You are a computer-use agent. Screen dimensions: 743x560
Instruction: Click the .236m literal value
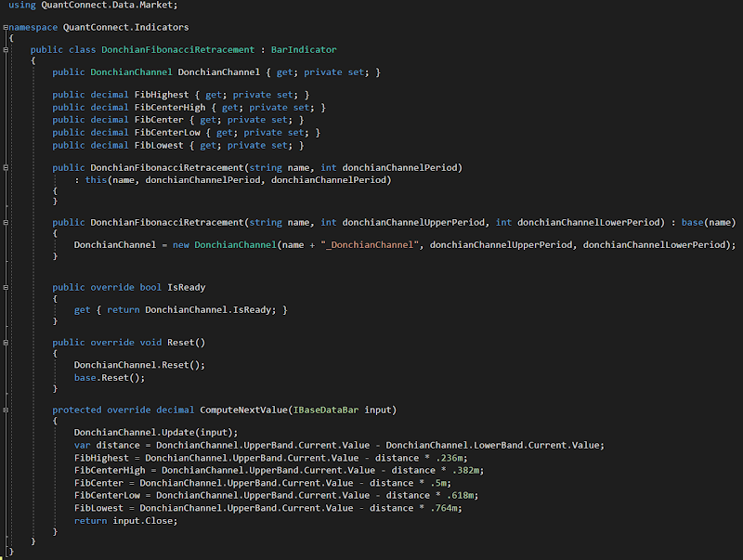(x=451, y=458)
